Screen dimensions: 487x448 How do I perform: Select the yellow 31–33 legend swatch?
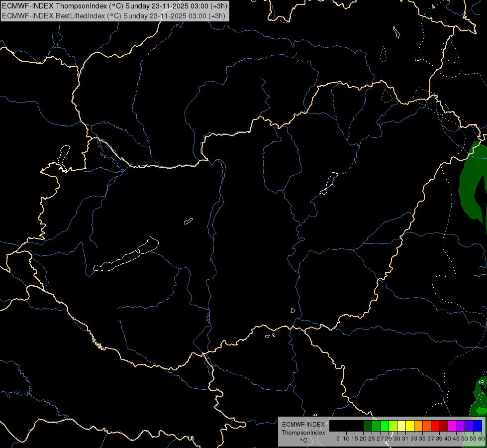[410, 426]
